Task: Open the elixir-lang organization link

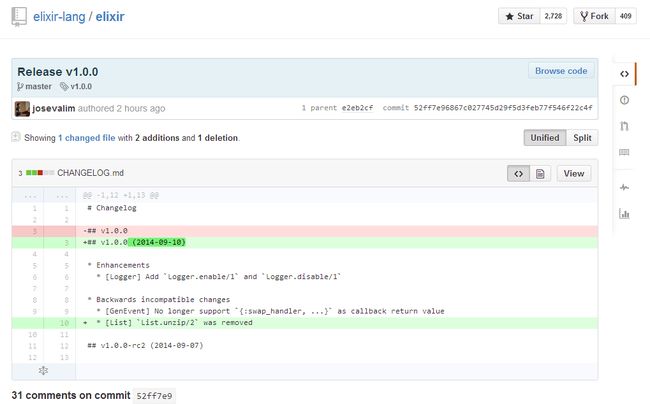Action: 59,17
